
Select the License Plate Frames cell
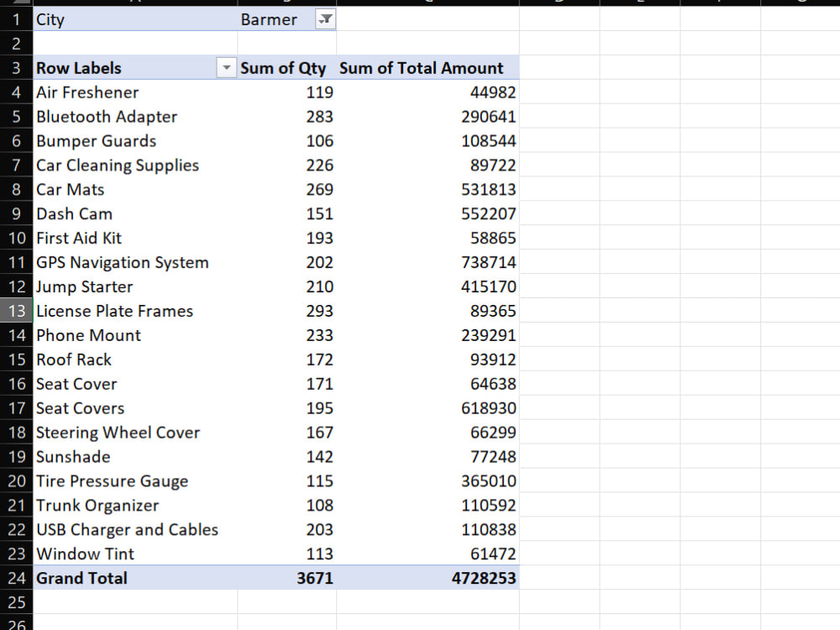point(135,311)
